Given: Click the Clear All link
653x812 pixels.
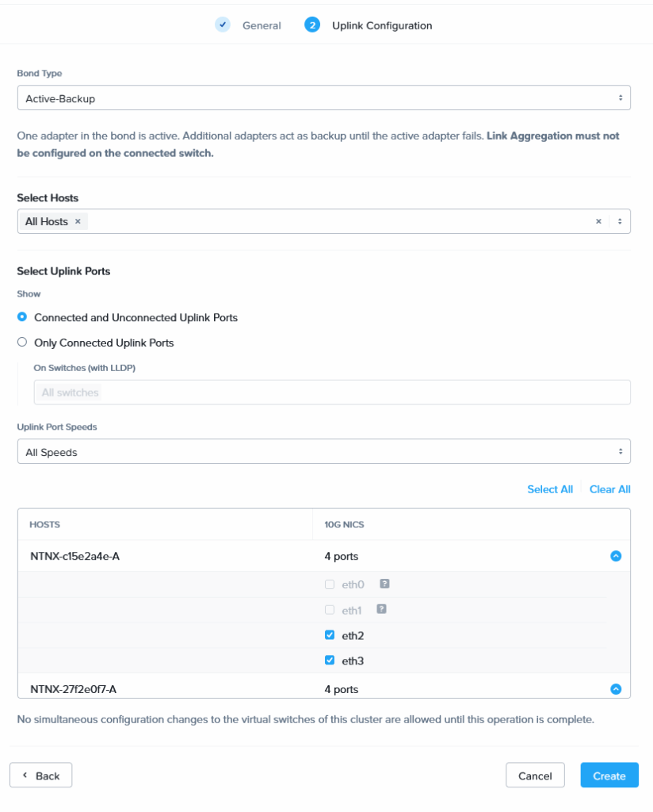Looking at the screenshot, I should 610,489.
